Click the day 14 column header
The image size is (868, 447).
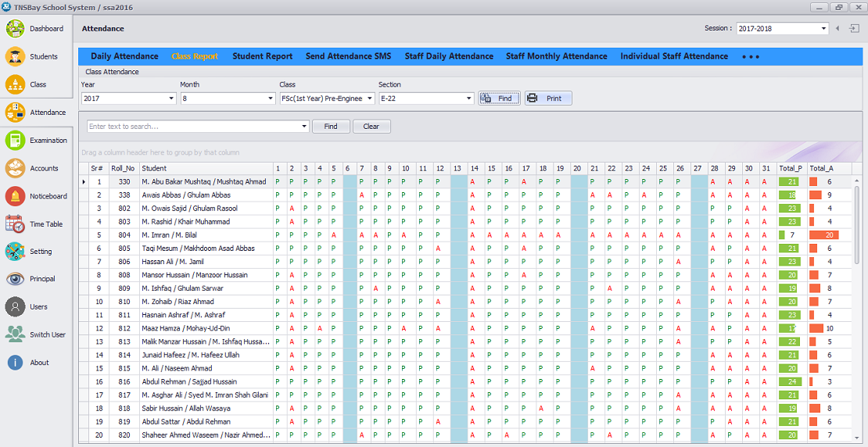pyautogui.click(x=475, y=168)
